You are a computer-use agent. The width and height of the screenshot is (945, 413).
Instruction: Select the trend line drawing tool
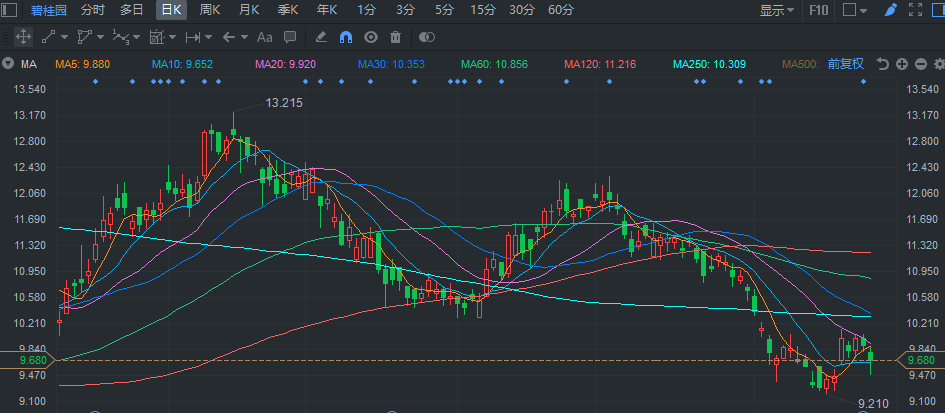click(x=48, y=37)
